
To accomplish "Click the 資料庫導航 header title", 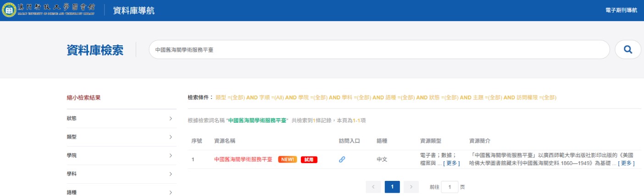I will click(x=134, y=10).
